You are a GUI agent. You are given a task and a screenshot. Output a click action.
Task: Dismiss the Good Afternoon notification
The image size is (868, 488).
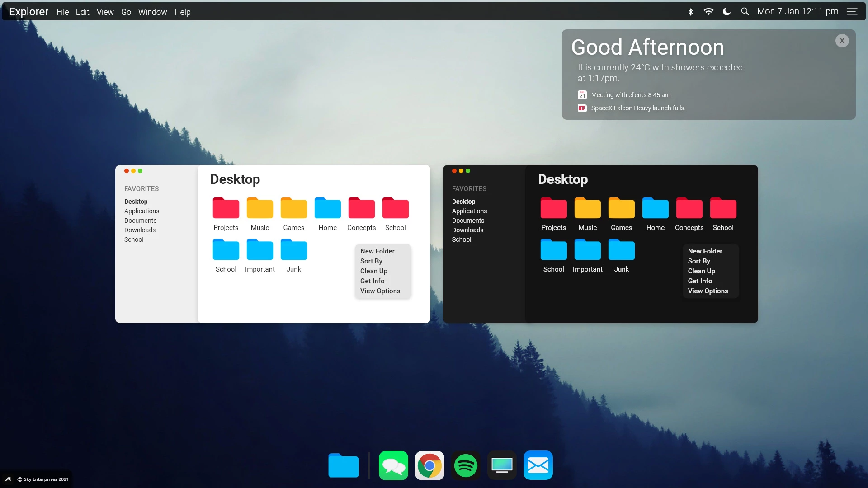tap(842, 41)
